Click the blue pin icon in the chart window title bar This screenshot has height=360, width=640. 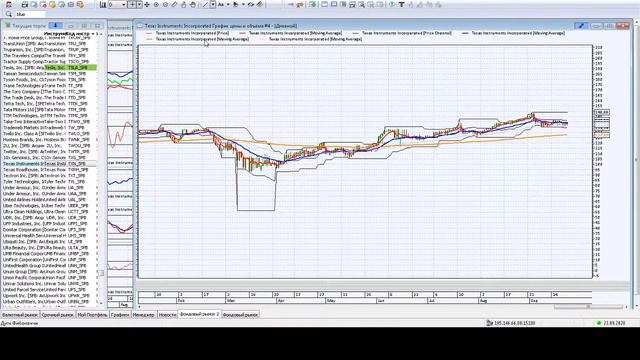[581, 26]
